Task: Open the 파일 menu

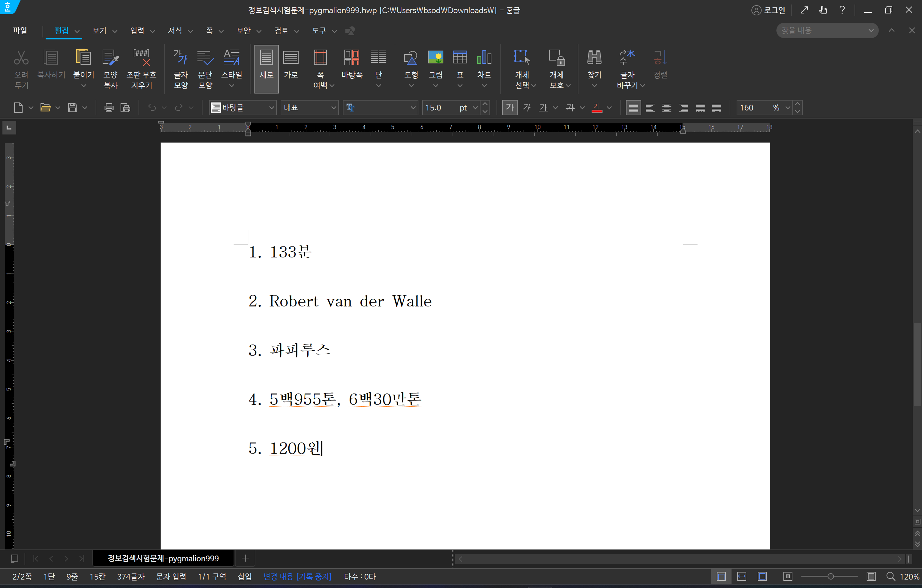Action: (x=19, y=31)
